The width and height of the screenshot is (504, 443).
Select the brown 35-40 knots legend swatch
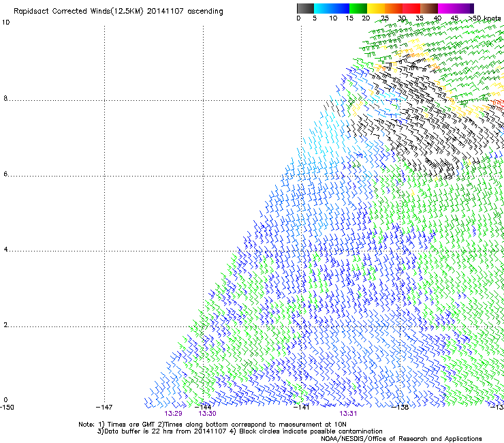point(429,8)
